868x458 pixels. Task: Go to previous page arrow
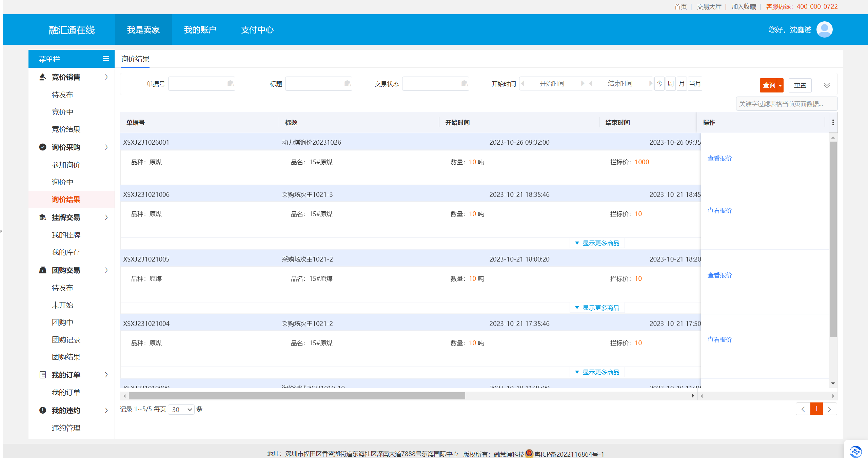pos(803,409)
